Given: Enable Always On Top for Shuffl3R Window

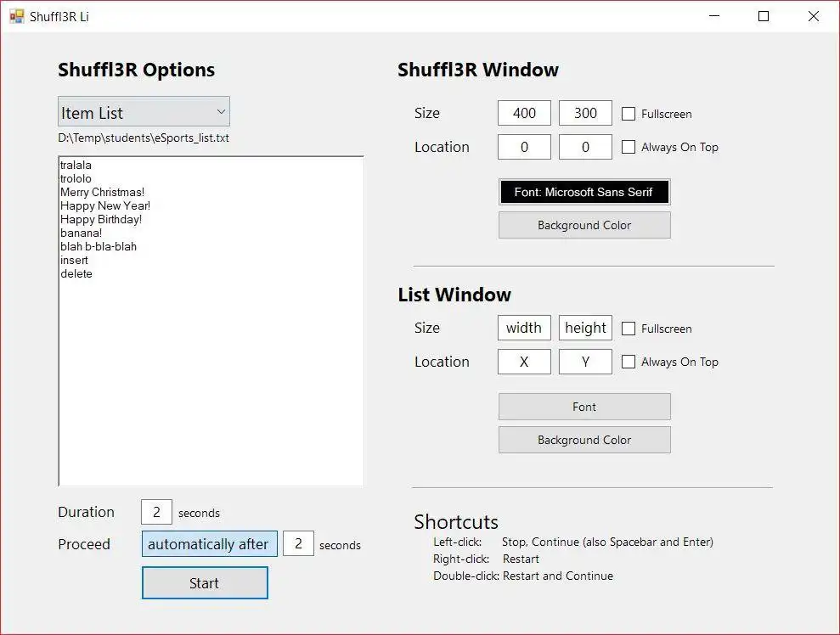Looking at the screenshot, I should coord(629,147).
